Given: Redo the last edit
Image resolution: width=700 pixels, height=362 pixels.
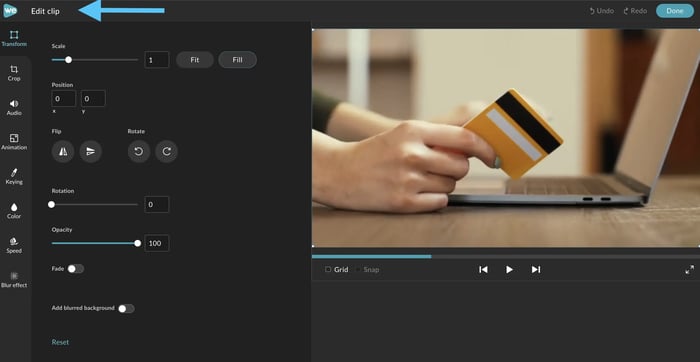Looking at the screenshot, I should pos(635,11).
